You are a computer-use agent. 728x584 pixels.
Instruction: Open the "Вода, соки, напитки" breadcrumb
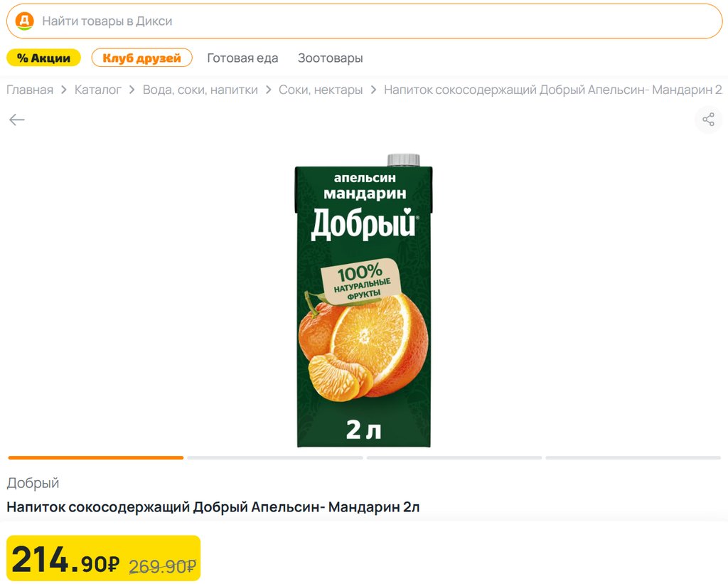tap(200, 90)
